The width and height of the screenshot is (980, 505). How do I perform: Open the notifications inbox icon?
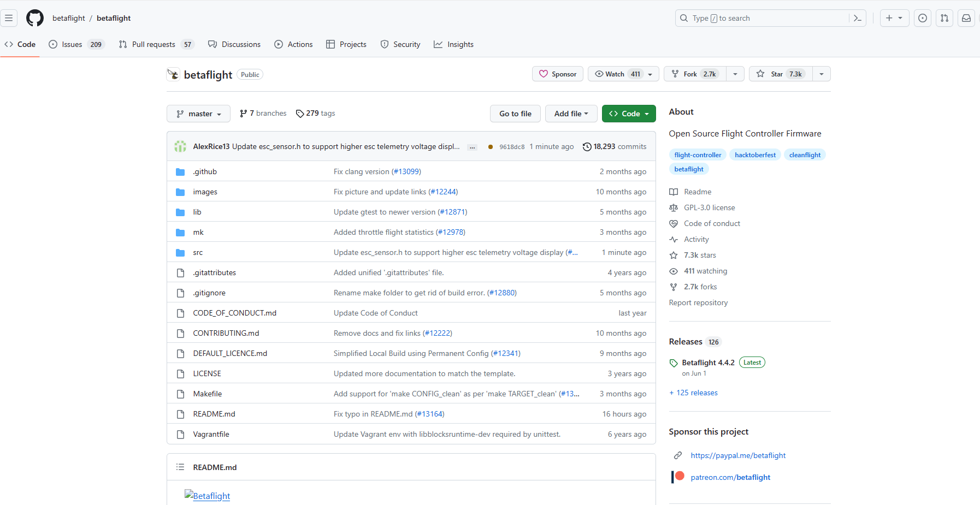[966, 18]
